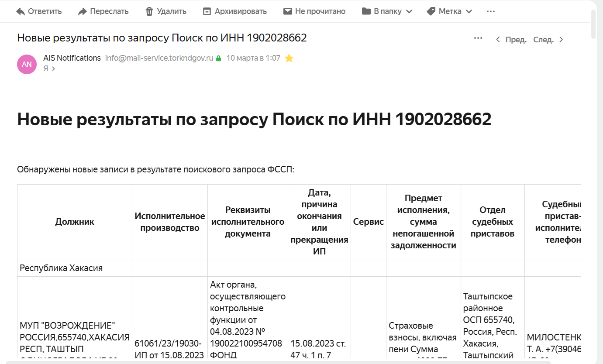The width and height of the screenshot is (603, 364).
Task: Click the folder icon in toolbar
Action: coord(366,11)
